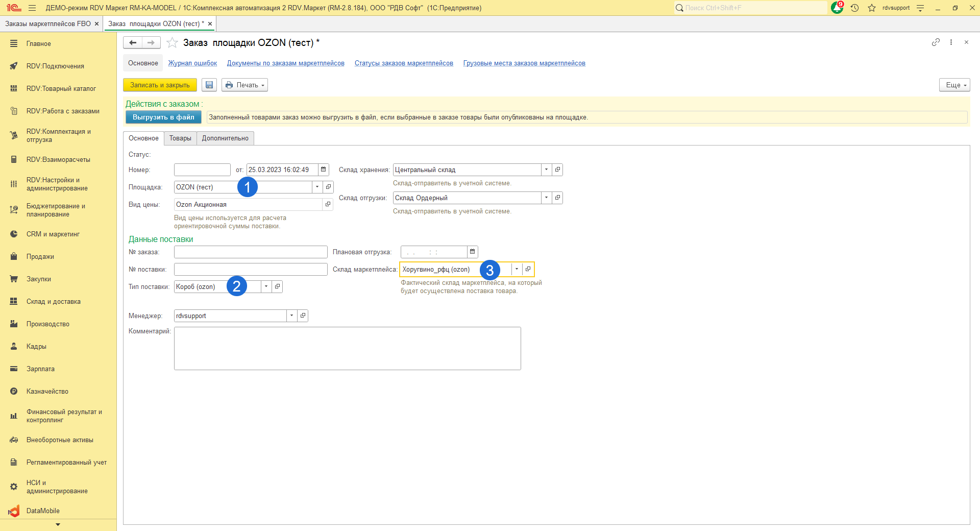This screenshot has width=980, height=531.
Task: Switch to the Товары tab
Action: pos(180,138)
